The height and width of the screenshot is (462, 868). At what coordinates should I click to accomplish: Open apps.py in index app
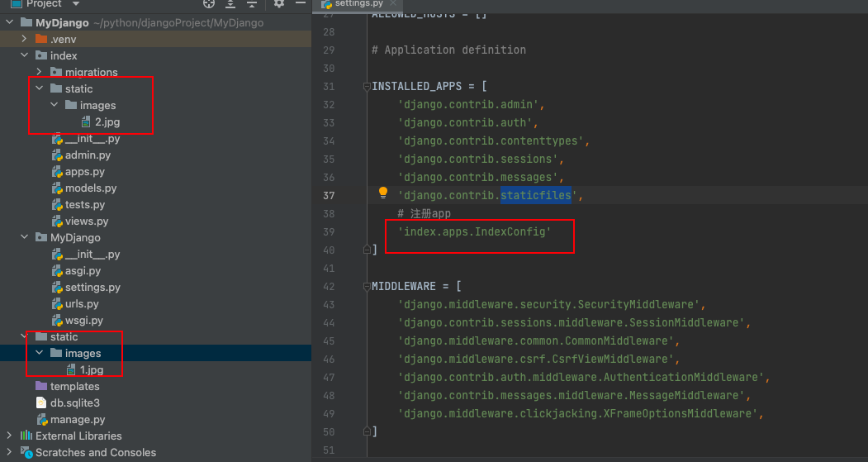pyautogui.click(x=85, y=171)
